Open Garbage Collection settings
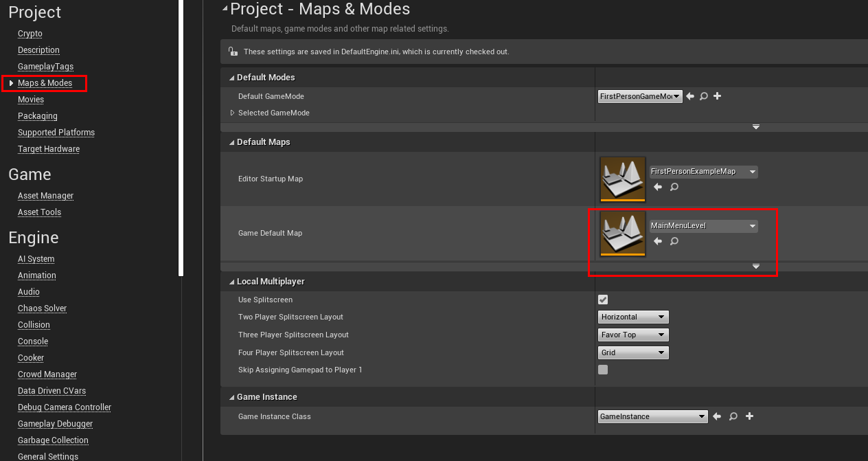 tap(53, 440)
